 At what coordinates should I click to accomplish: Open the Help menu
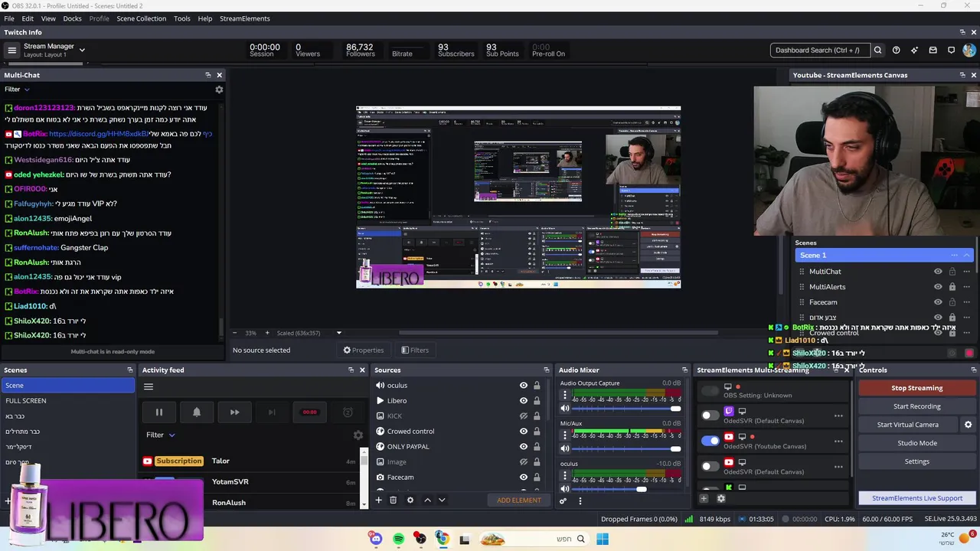(x=205, y=18)
